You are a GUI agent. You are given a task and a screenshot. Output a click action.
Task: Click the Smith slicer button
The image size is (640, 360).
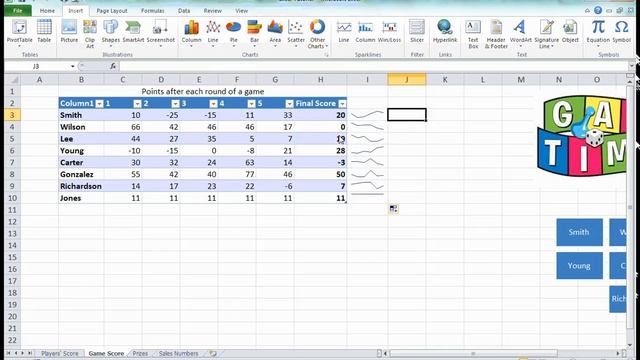579,232
